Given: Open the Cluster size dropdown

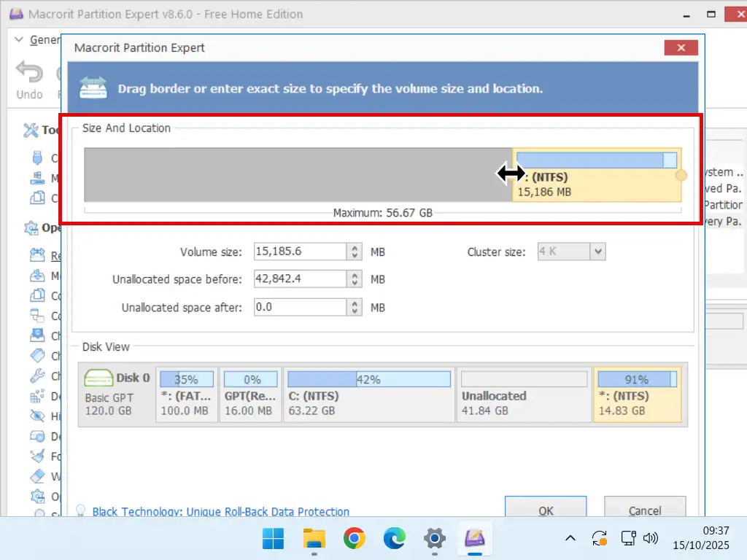Looking at the screenshot, I should (x=597, y=252).
